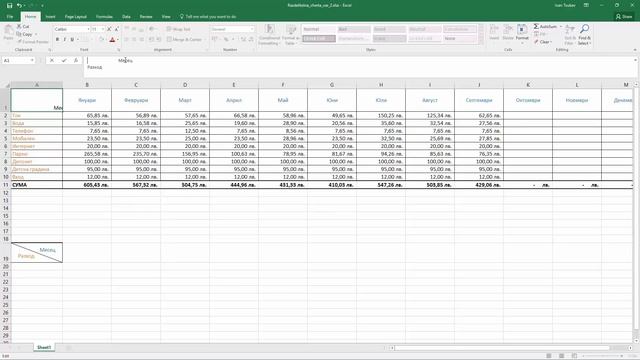Toggle Underline formatting
This screenshot has height=360, width=640.
point(72,40)
